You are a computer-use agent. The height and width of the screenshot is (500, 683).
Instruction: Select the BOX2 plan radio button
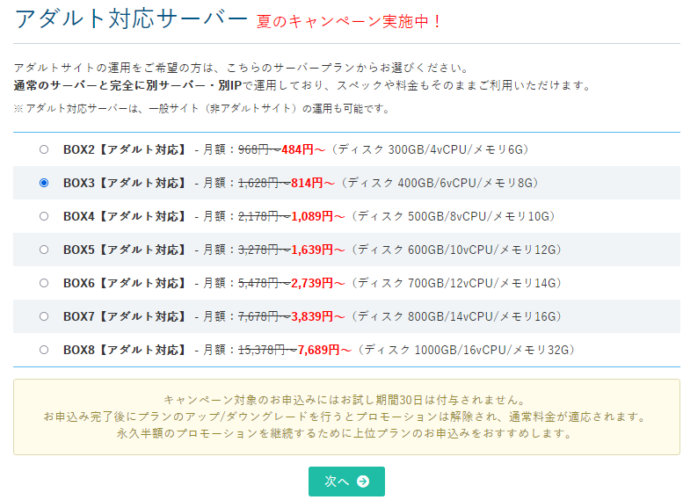(x=43, y=150)
